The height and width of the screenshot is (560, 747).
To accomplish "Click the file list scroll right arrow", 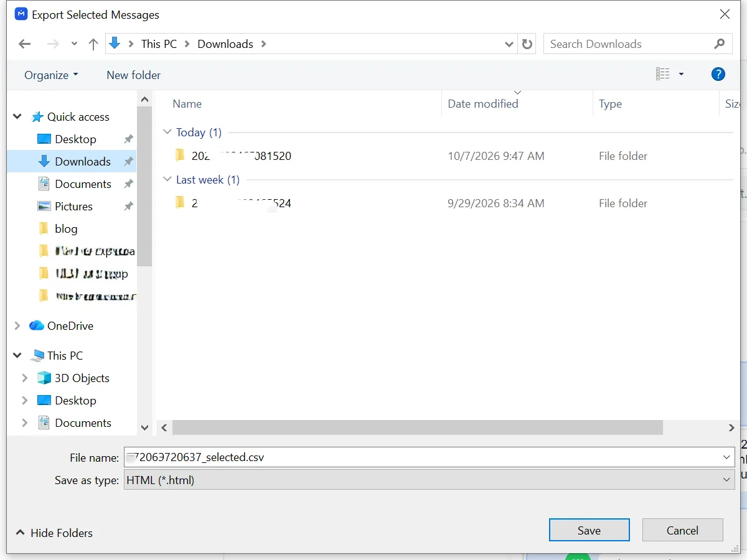I will [x=731, y=428].
